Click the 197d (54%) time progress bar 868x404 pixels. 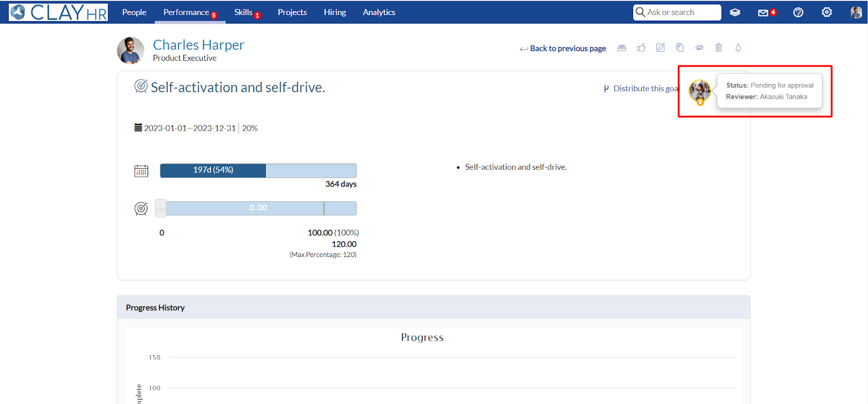tap(258, 170)
